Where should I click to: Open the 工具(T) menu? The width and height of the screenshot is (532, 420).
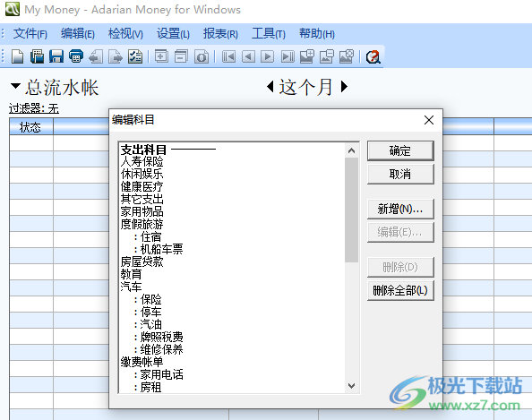tap(269, 34)
